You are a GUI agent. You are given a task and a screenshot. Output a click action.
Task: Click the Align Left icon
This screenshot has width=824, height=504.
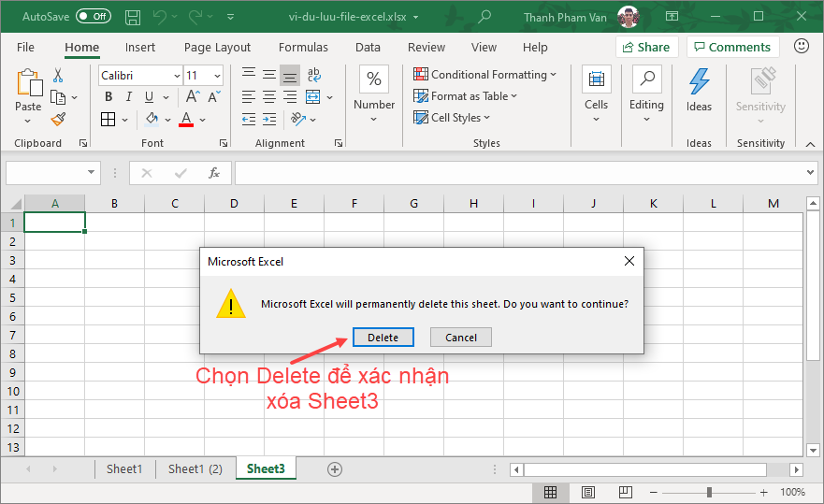tap(249, 96)
